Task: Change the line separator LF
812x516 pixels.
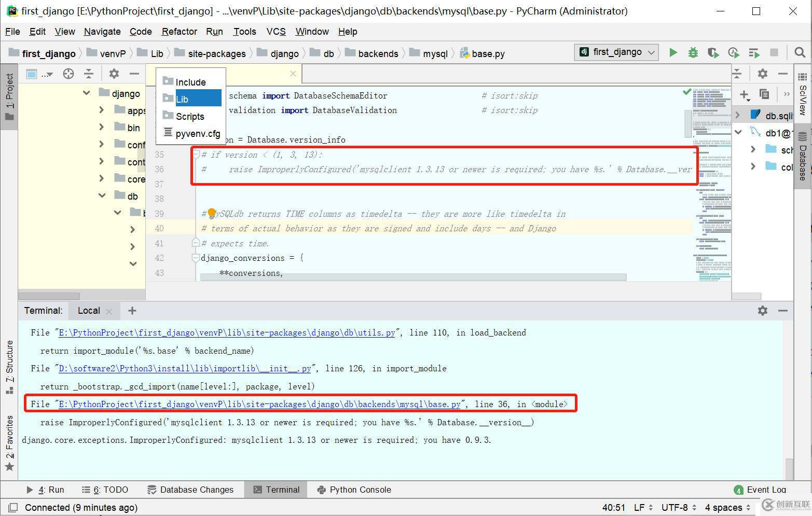Action: click(643, 507)
